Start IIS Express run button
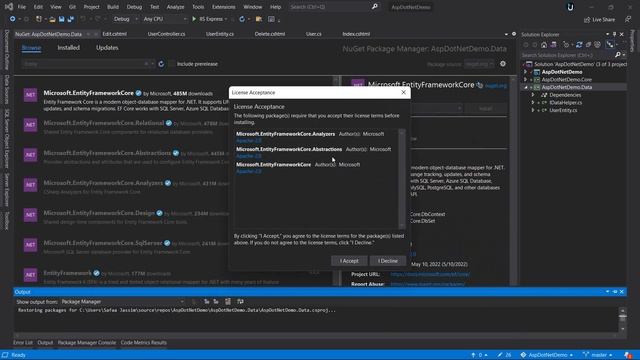The image size is (640, 360). [x=209, y=19]
